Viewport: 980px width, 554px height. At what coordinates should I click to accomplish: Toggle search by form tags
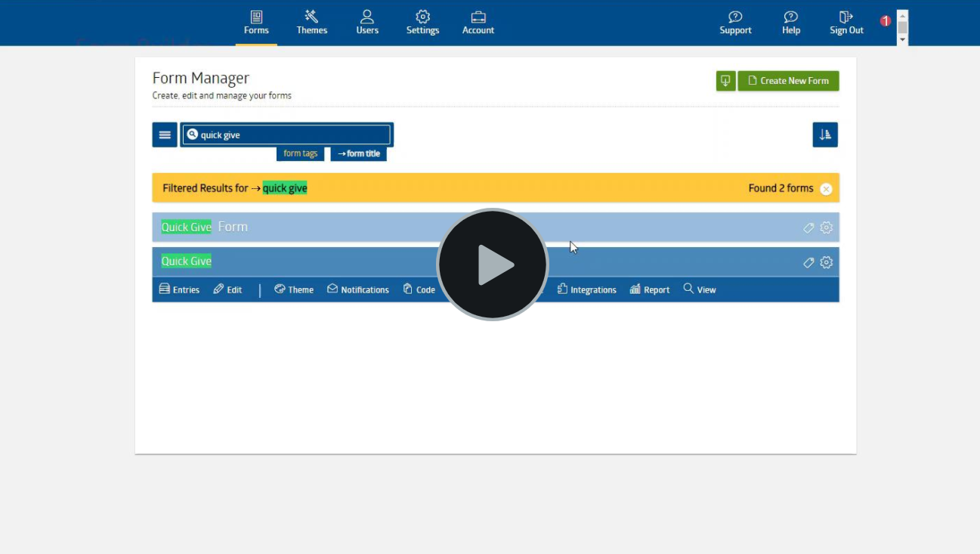coord(300,153)
